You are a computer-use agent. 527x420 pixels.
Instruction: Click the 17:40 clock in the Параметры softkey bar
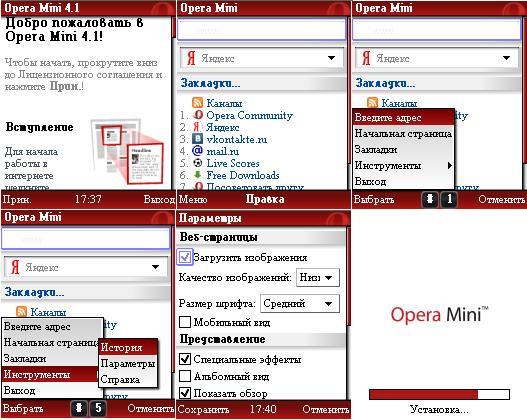click(x=263, y=409)
